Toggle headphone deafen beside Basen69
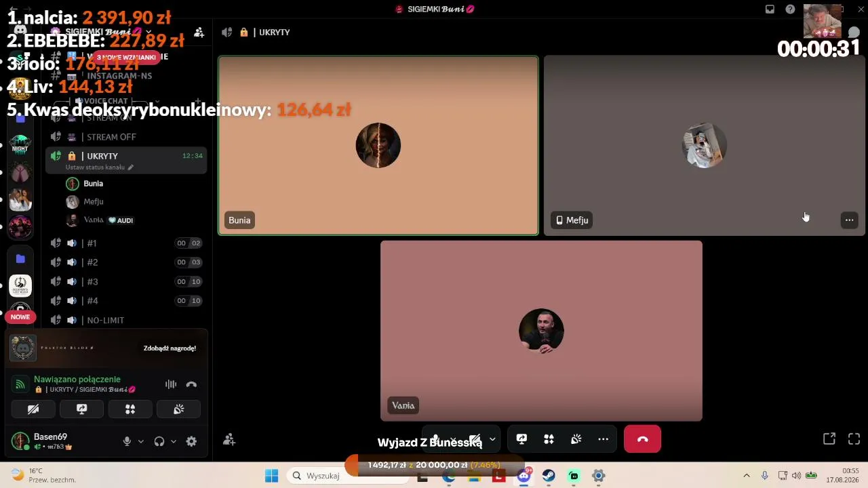The image size is (868, 488). 159,441
